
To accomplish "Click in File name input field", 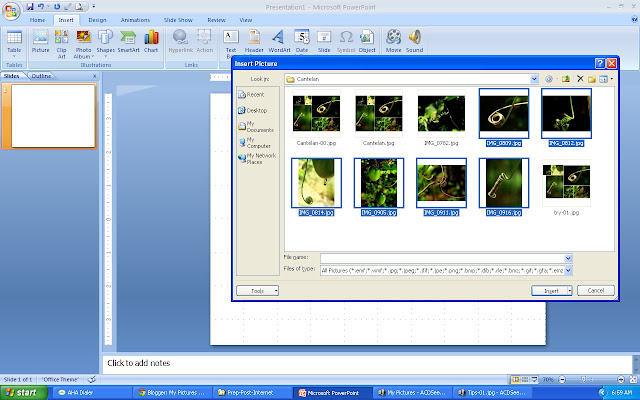I will coord(442,258).
